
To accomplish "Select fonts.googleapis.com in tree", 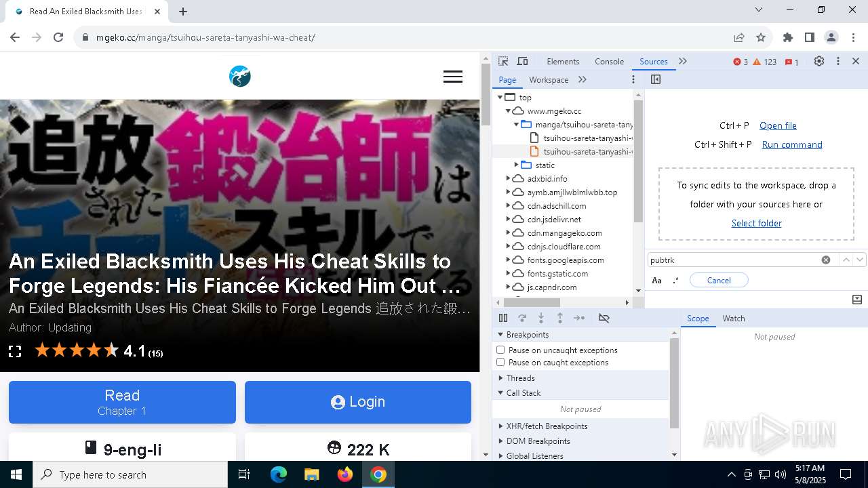I will (566, 260).
